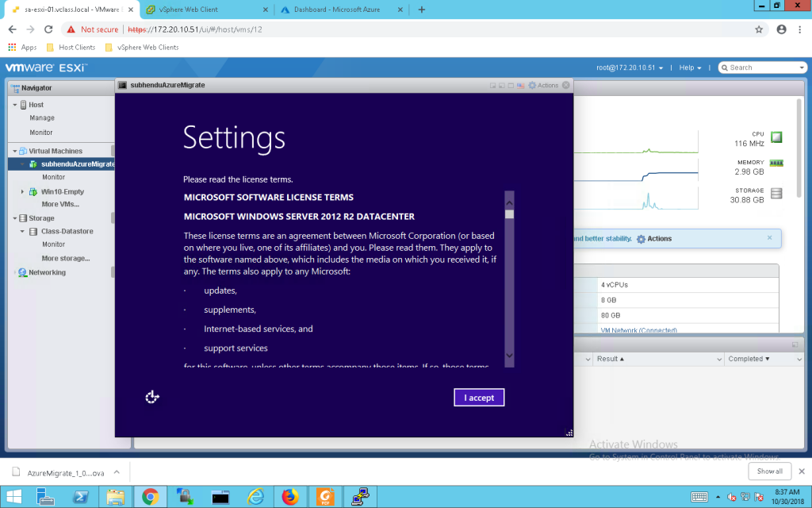Open File Explorer from the taskbar
The image size is (812, 508).
point(116,497)
